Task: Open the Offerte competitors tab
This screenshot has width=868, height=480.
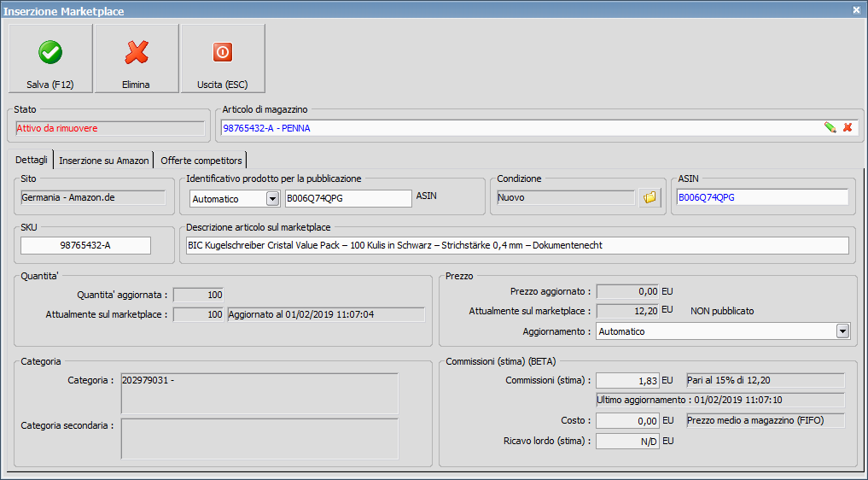Action: (201, 161)
